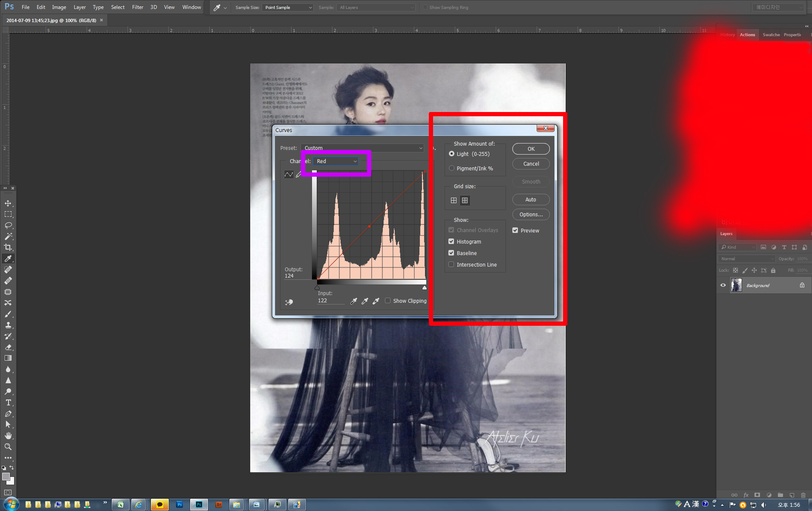Select the Lasso tool
This screenshot has width=812, height=511.
(x=8, y=225)
